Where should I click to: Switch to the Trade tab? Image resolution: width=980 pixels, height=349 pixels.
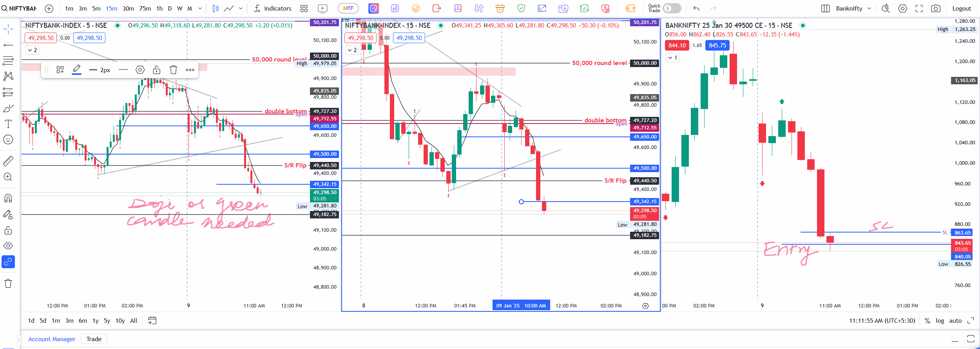coord(94,339)
